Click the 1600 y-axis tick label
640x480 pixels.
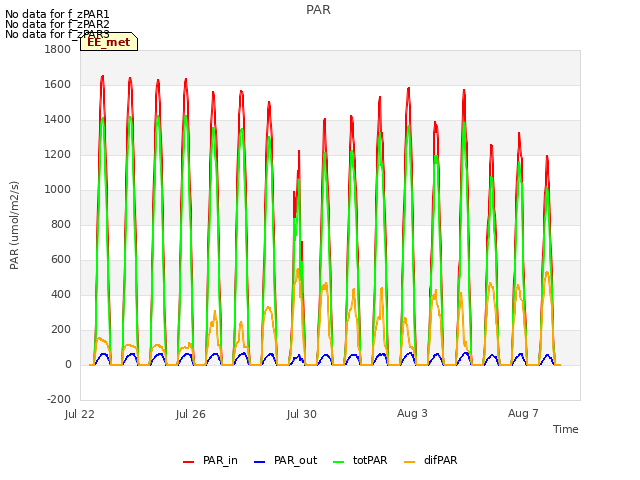click(58, 84)
